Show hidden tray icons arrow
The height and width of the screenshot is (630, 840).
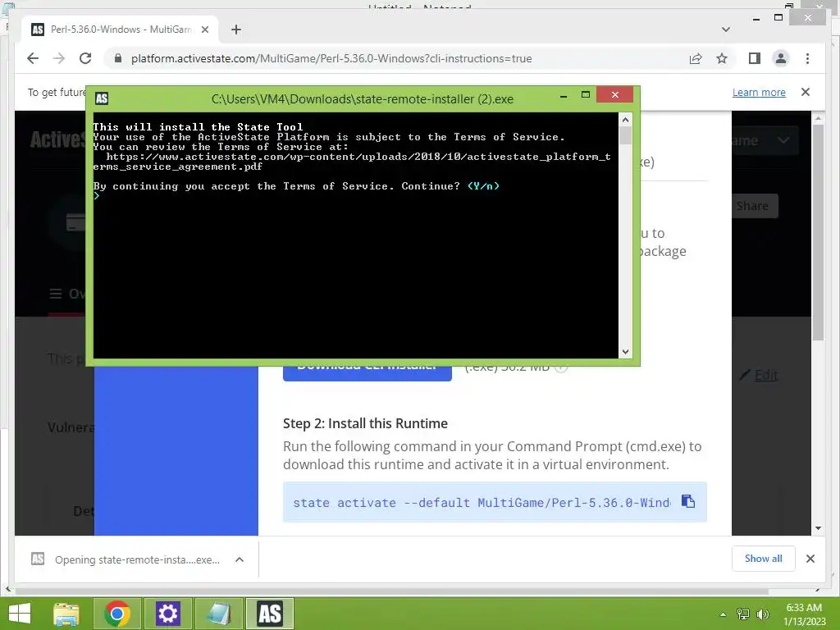[x=724, y=614]
